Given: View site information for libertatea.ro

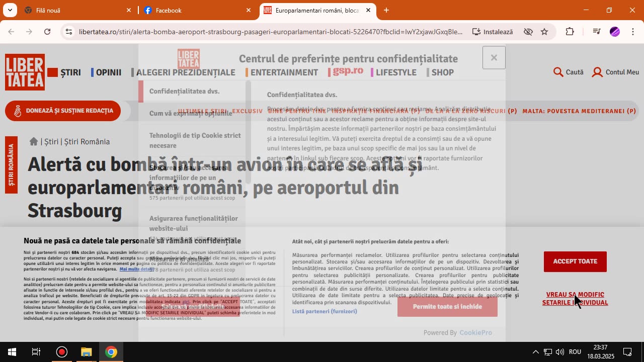Looking at the screenshot, I should coord(69,32).
